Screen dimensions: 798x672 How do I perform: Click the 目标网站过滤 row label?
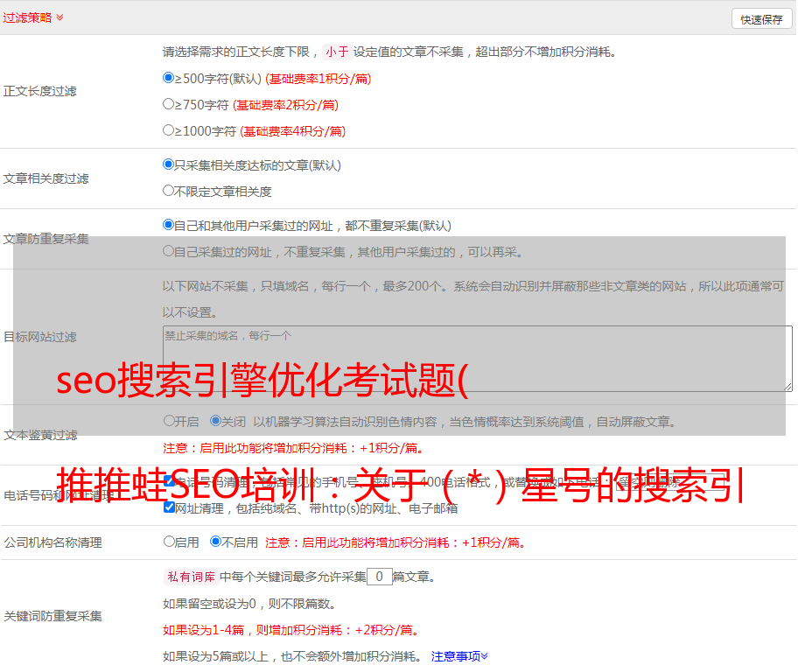[x=40, y=337]
